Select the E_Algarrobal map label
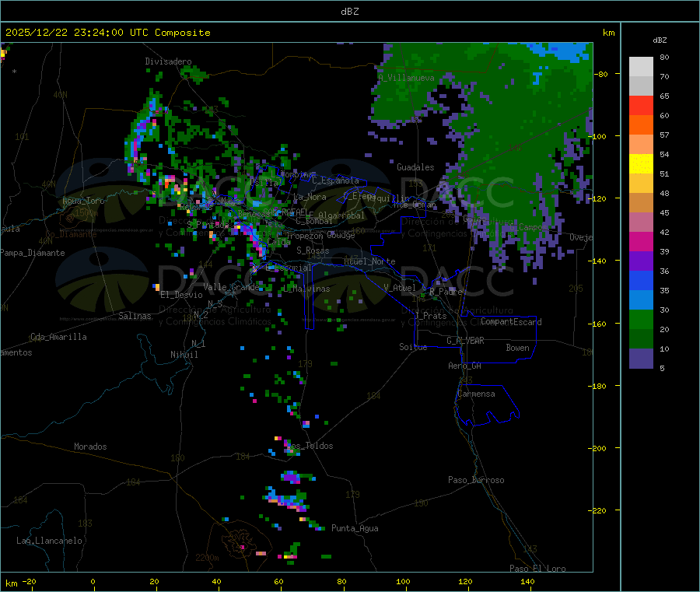The width and height of the screenshot is (700, 592). point(337,216)
